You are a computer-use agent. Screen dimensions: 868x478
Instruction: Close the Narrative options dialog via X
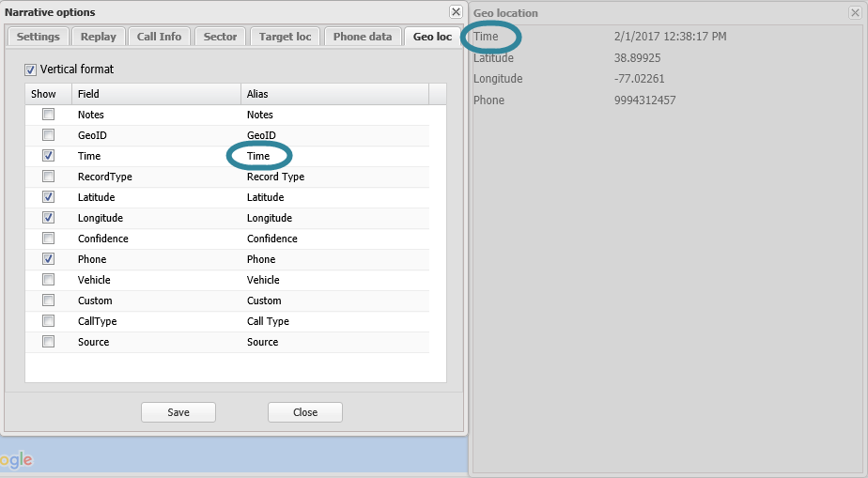click(456, 12)
